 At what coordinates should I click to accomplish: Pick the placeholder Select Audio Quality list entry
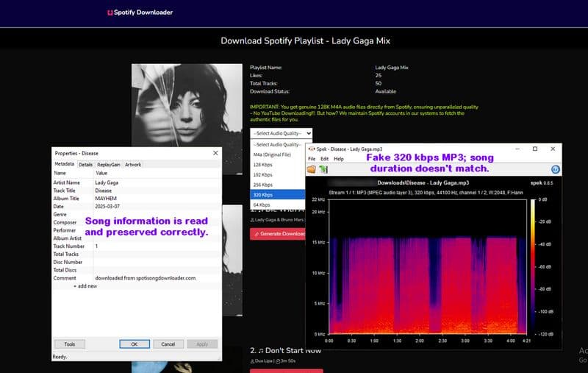pos(278,144)
